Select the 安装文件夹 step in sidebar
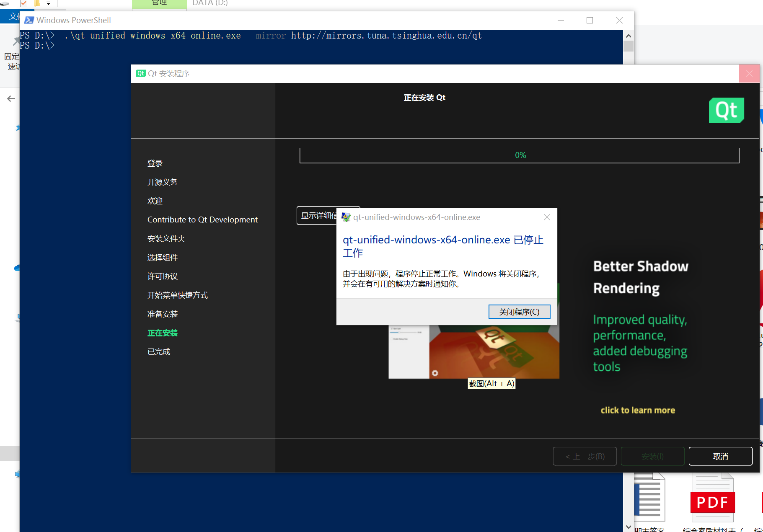 coord(166,239)
